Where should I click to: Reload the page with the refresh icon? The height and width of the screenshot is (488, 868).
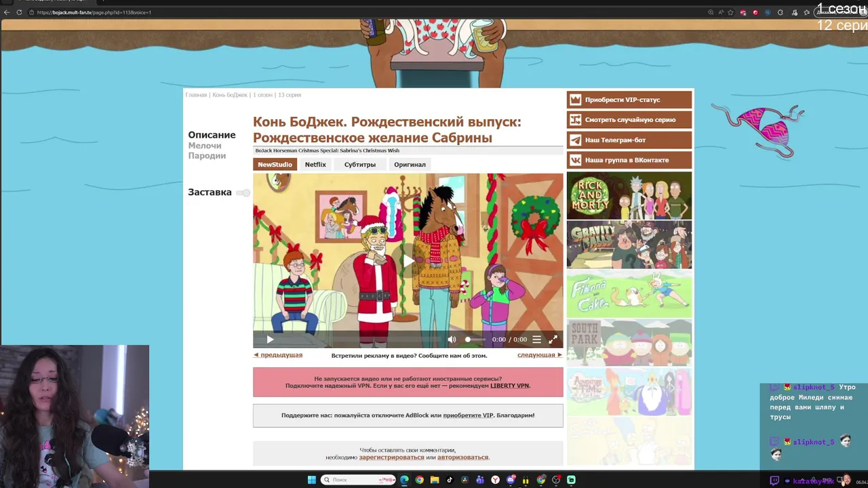click(x=19, y=12)
